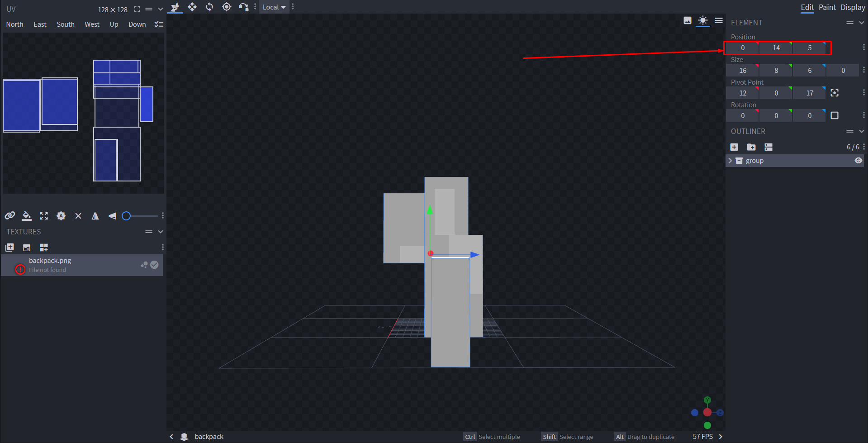Image resolution: width=868 pixels, height=443 pixels.
Task: Switch to the Display mode tab
Action: [853, 7]
